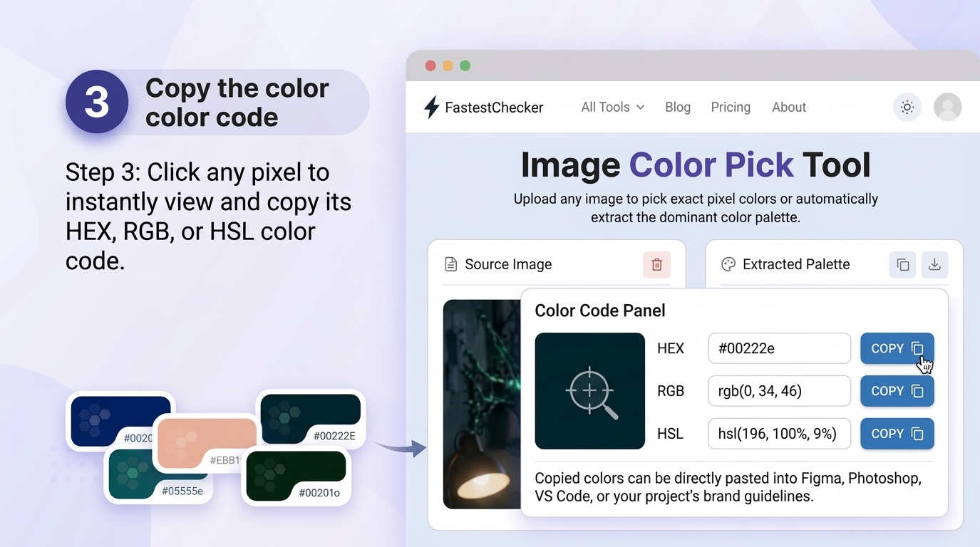980x547 pixels.
Task: Copy the HSL color value
Action: click(897, 434)
